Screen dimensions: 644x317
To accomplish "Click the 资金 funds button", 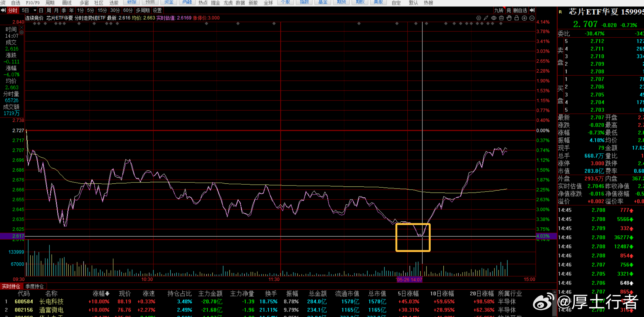I will [169, 2].
